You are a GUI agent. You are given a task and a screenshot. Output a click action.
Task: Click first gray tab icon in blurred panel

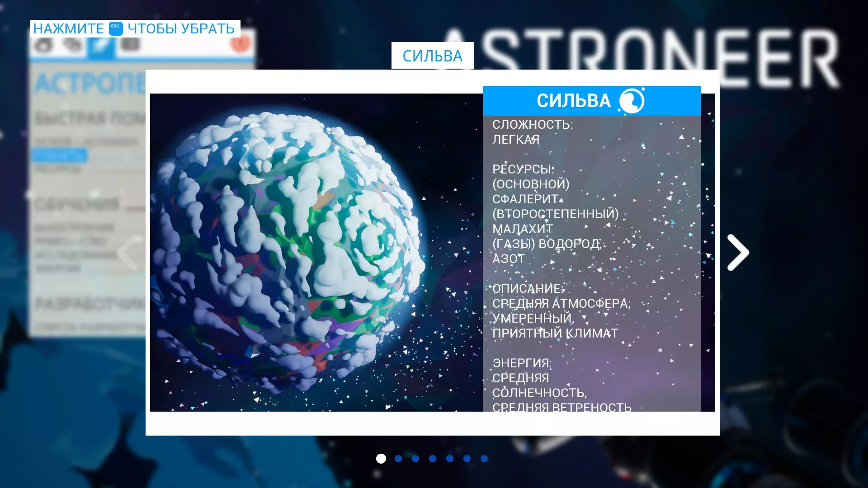pyautogui.click(x=44, y=45)
